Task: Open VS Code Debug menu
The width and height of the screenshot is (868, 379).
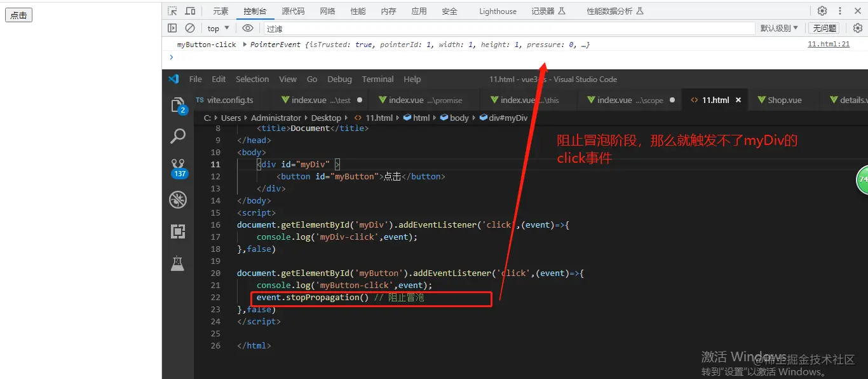Action: 339,79
